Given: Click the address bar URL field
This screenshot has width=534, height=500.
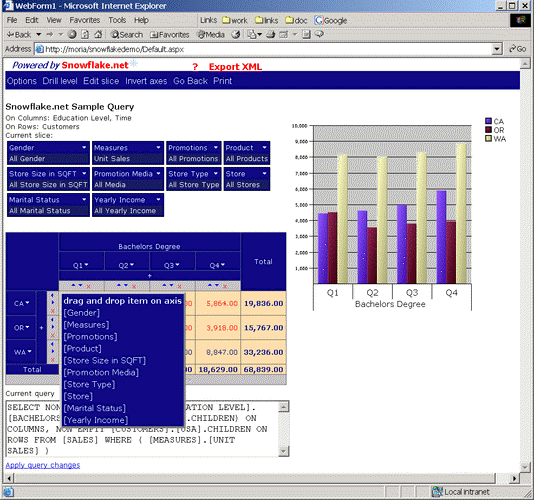Looking at the screenshot, I should (264, 49).
